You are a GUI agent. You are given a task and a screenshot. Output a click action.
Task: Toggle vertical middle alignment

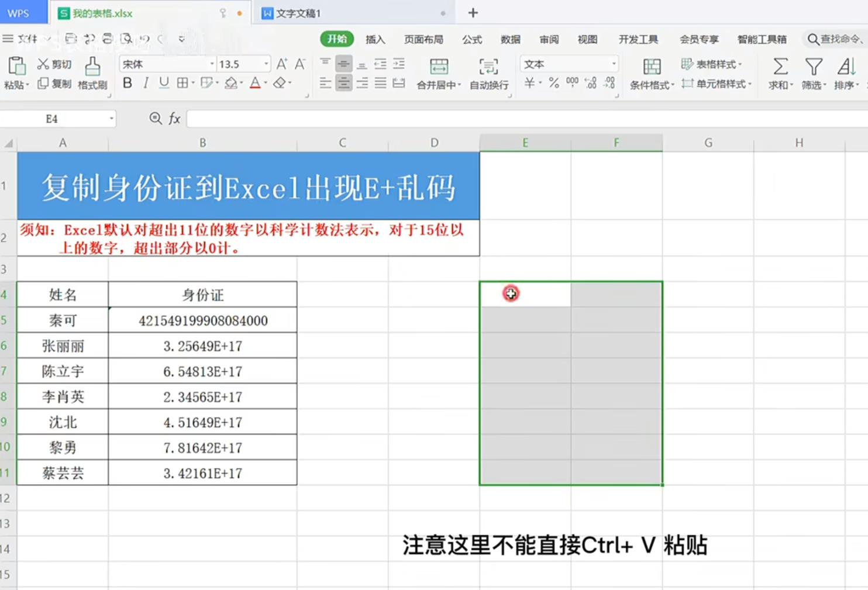(344, 63)
